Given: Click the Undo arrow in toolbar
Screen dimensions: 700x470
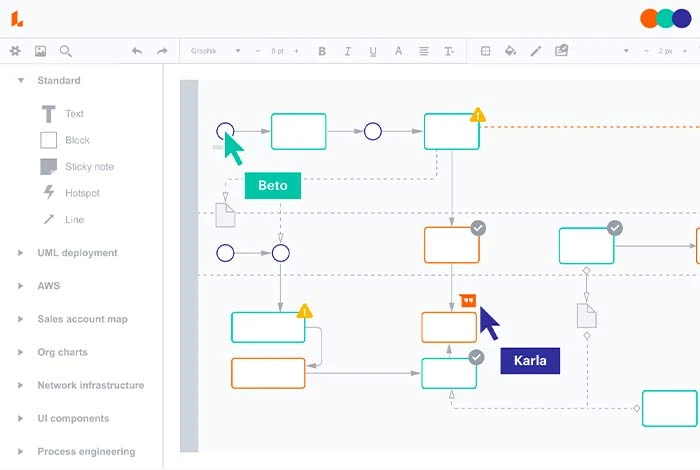Looking at the screenshot, I should [x=137, y=51].
